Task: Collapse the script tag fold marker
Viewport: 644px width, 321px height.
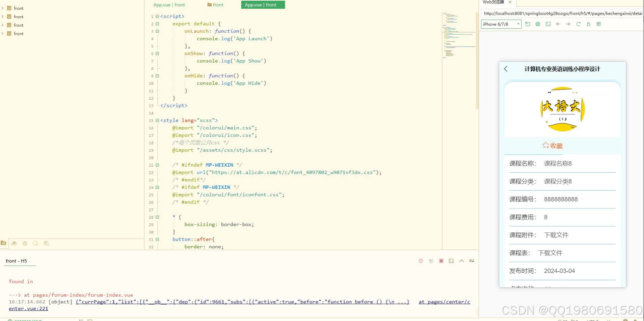Action: [x=157, y=16]
